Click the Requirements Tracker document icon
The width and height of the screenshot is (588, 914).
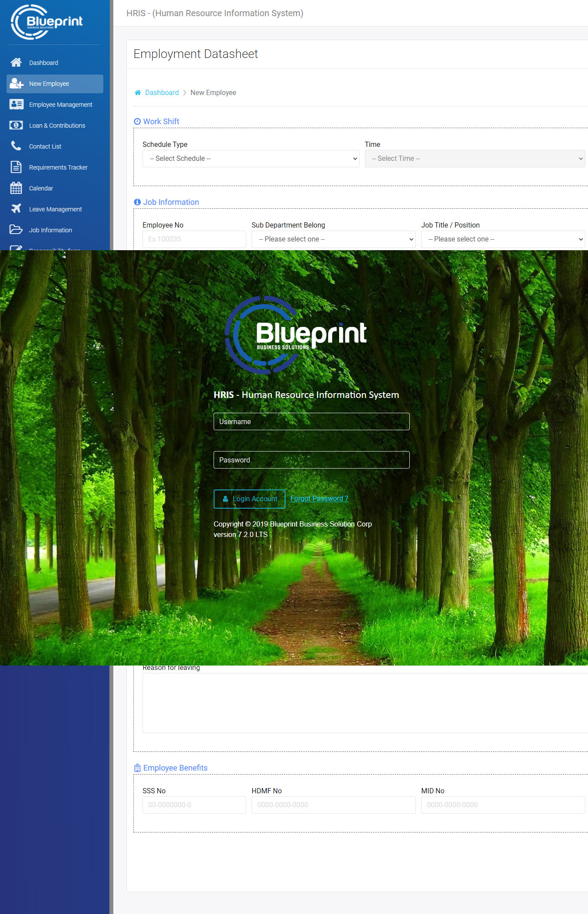tap(16, 167)
